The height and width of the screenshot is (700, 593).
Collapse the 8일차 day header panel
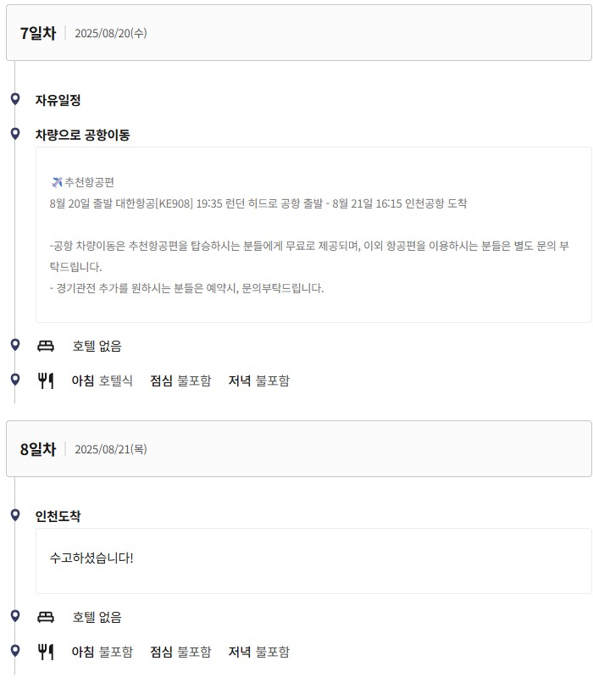click(x=299, y=448)
